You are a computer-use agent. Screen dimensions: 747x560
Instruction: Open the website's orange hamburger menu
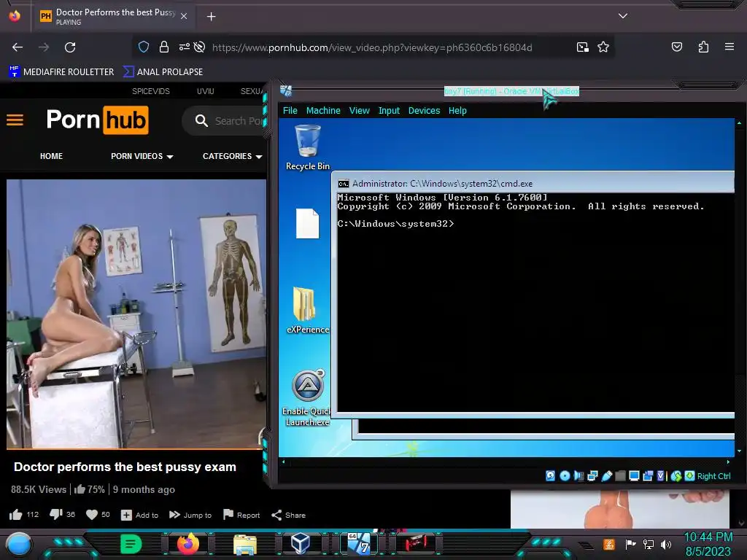[x=15, y=120]
